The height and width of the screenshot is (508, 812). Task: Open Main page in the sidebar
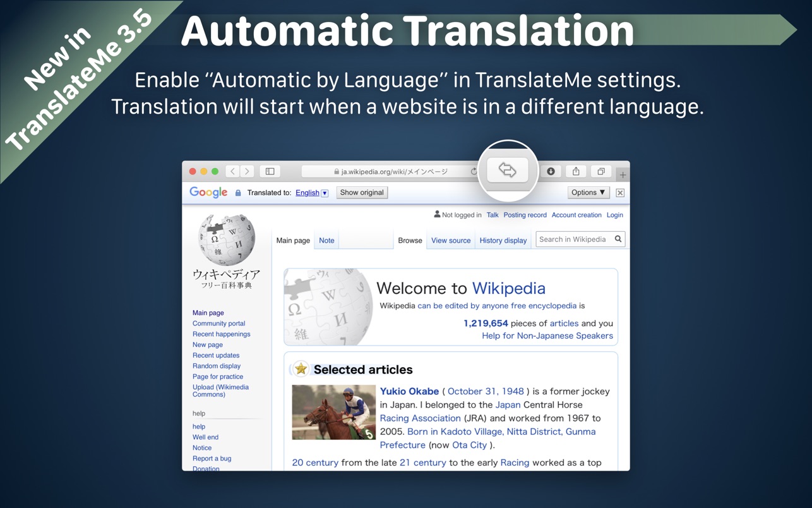pyautogui.click(x=208, y=313)
